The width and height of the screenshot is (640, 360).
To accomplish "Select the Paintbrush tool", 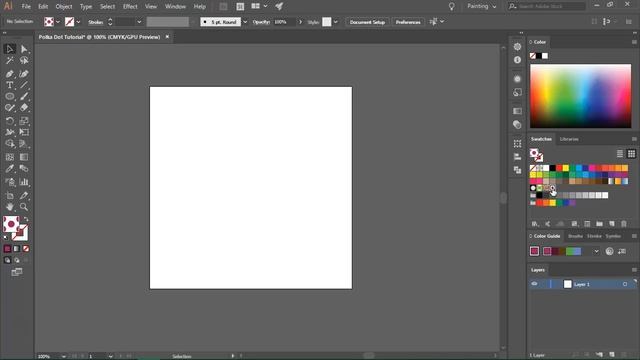I will tap(24, 97).
